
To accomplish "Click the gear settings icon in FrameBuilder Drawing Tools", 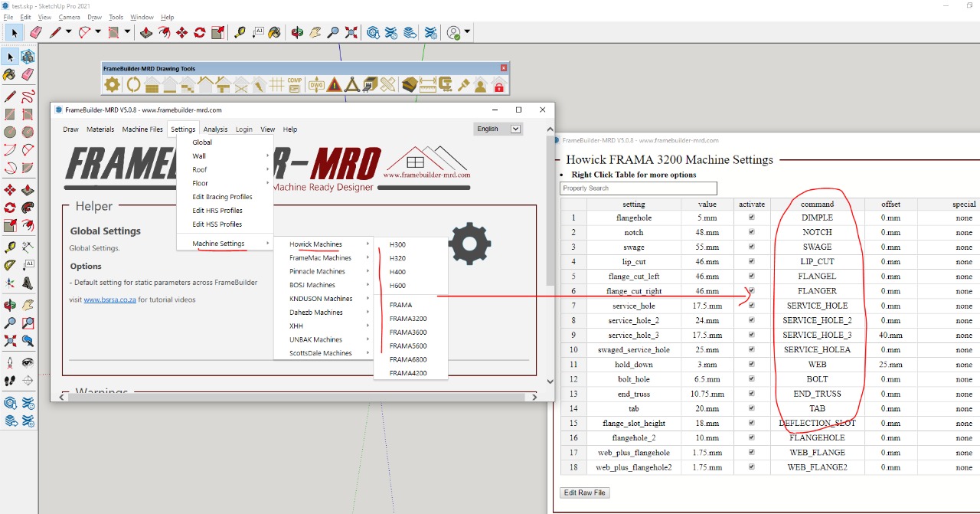I will (113, 85).
